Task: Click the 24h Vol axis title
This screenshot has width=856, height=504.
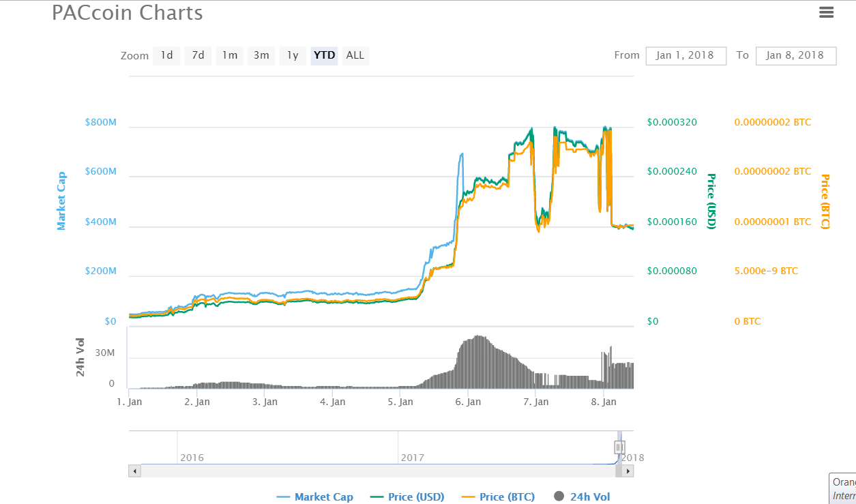Action: tap(80, 357)
